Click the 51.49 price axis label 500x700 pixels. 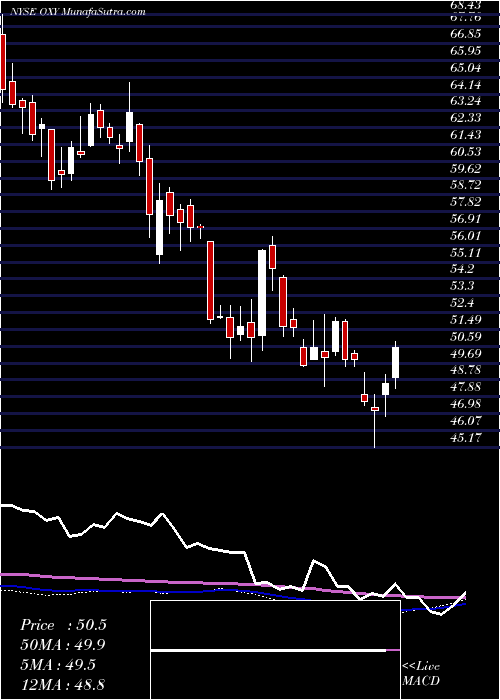(x=466, y=320)
